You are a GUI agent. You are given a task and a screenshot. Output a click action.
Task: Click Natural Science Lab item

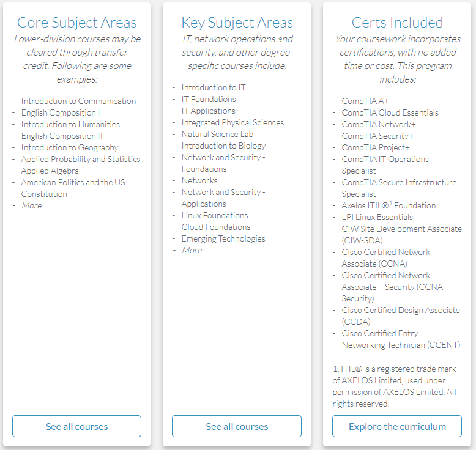(217, 134)
